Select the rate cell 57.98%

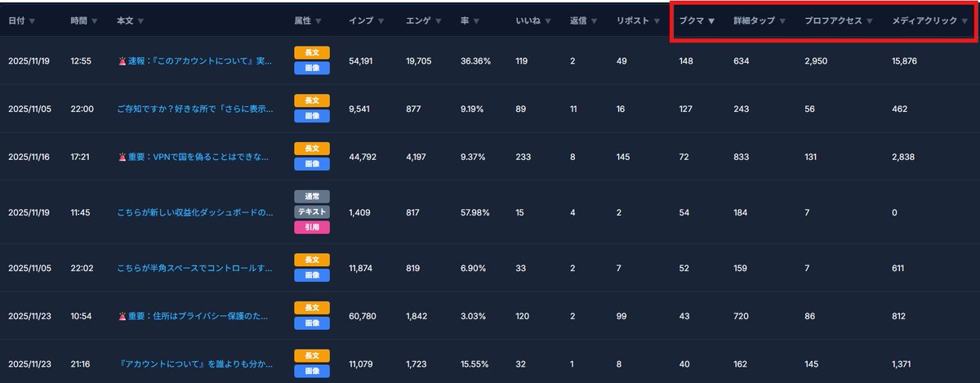pyautogui.click(x=475, y=212)
